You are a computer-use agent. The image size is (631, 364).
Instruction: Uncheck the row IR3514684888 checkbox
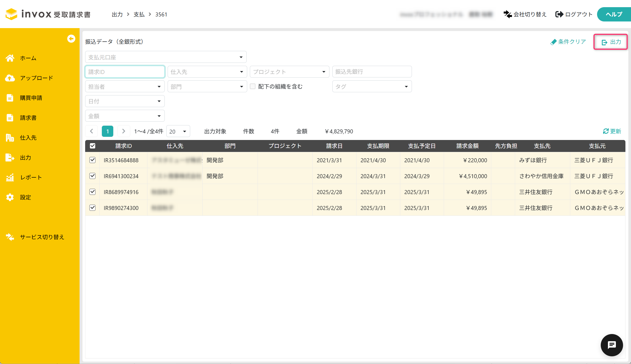(92, 160)
